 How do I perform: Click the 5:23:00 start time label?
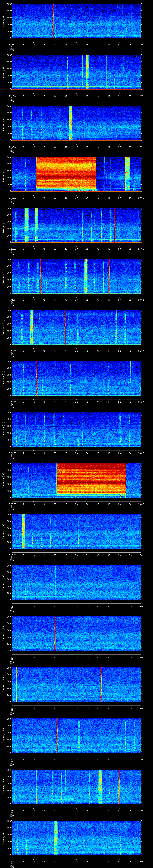pos(12,402)
